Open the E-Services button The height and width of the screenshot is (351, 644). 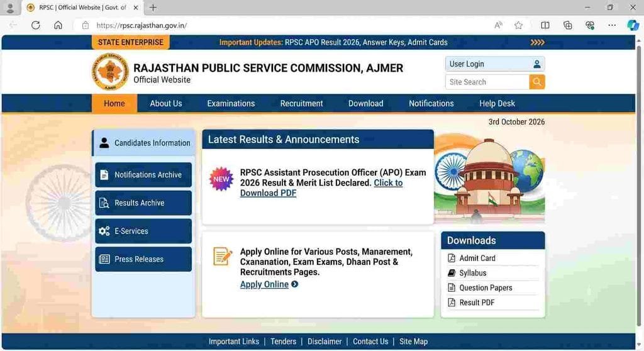(x=143, y=231)
